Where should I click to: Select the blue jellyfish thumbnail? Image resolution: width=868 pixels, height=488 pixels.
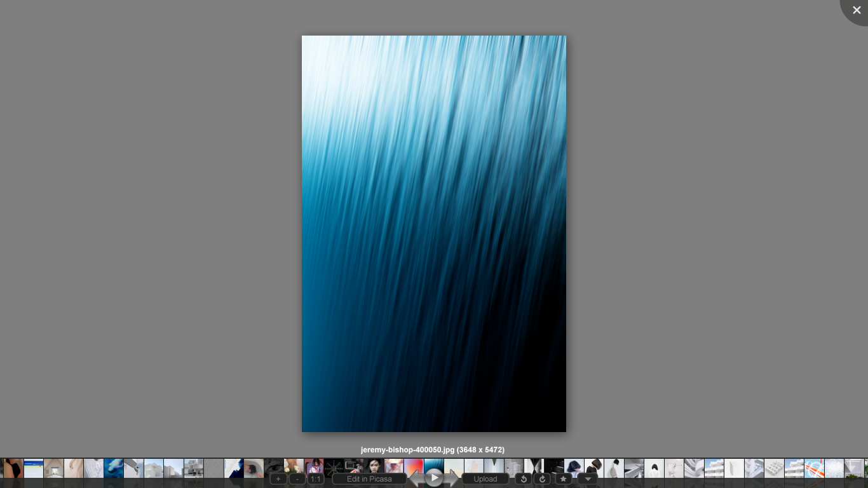point(113,468)
